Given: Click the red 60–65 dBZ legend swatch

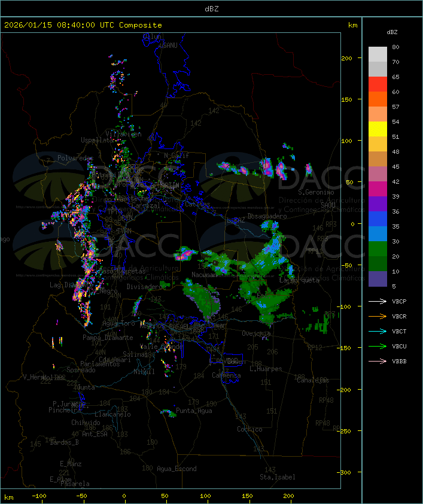Looking at the screenshot, I should point(378,84).
